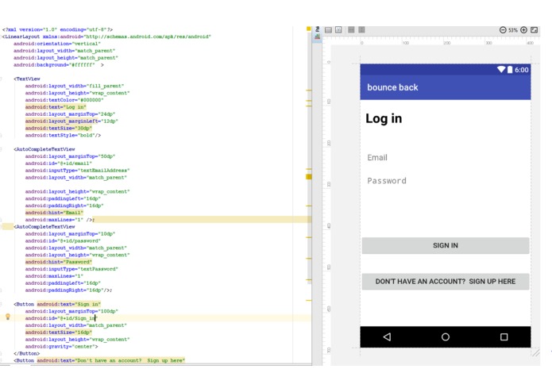Click the <?xml version="1.0" declaration line
This screenshot has width=552, height=392.
tap(58, 29)
